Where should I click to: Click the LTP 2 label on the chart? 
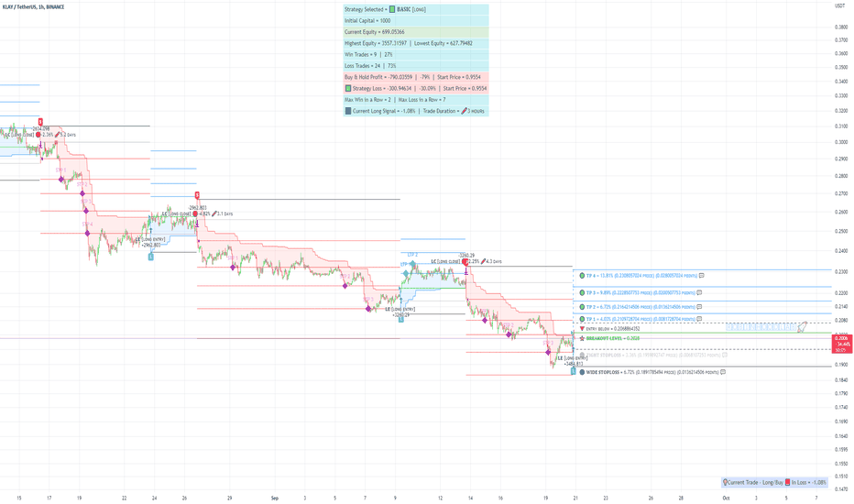(413, 255)
